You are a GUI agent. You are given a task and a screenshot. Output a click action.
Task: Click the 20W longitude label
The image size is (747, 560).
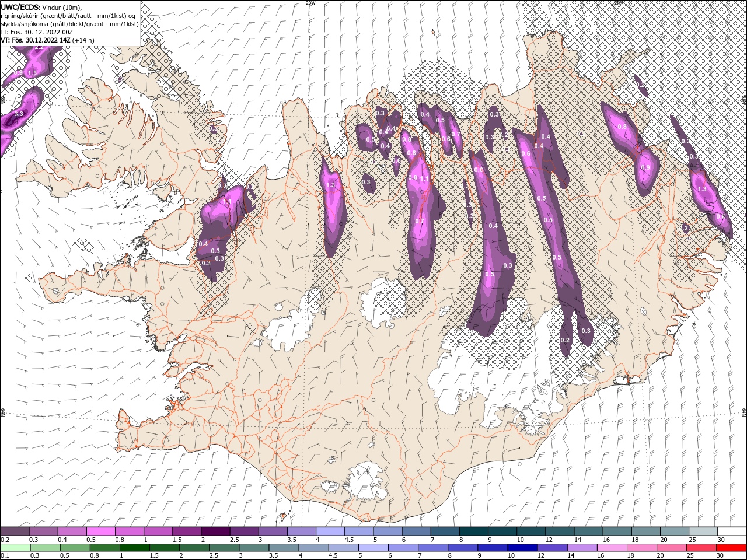(310, 2)
